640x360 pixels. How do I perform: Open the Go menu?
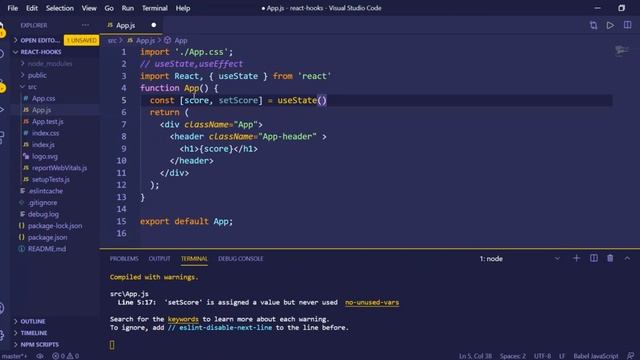(109, 8)
